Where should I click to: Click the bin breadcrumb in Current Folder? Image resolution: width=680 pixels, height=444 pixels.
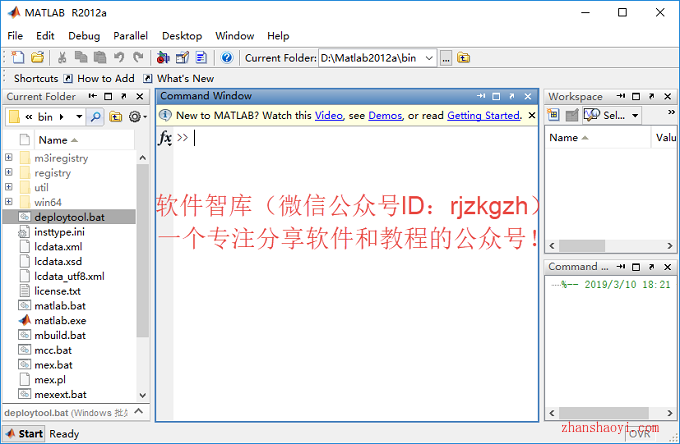[45, 117]
